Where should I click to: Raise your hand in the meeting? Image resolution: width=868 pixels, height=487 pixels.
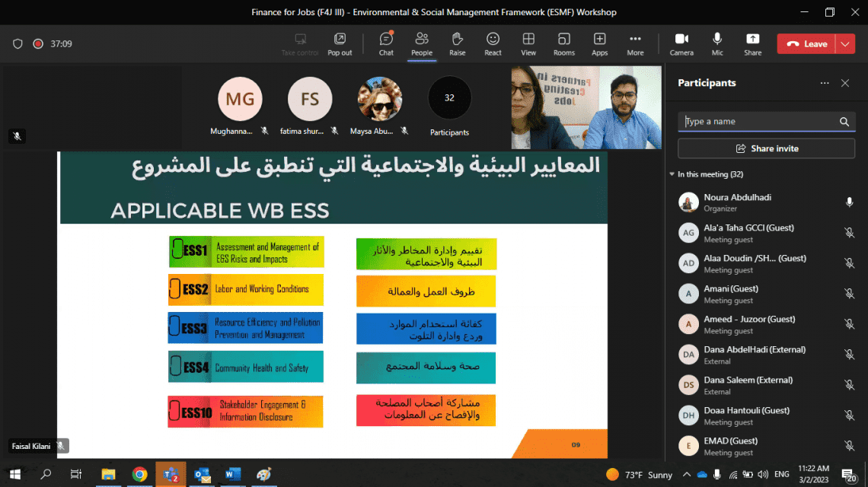click(x=457, y=43)
